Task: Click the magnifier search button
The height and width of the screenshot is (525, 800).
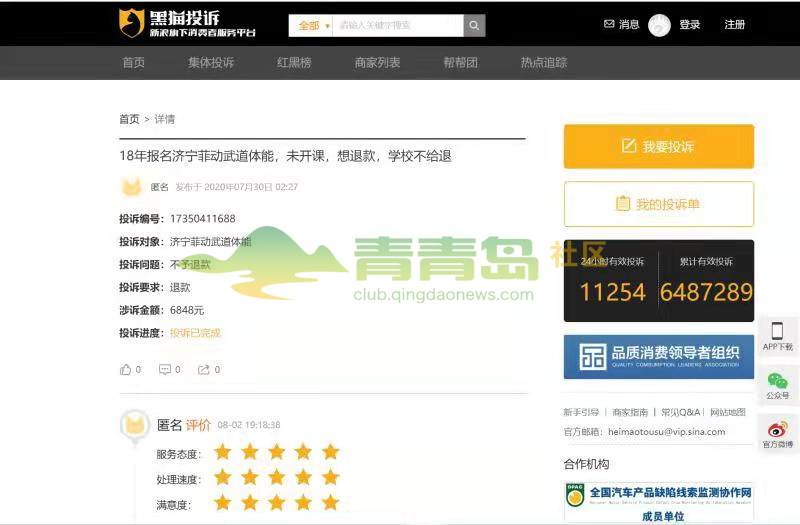Action: tap(474, 25)
